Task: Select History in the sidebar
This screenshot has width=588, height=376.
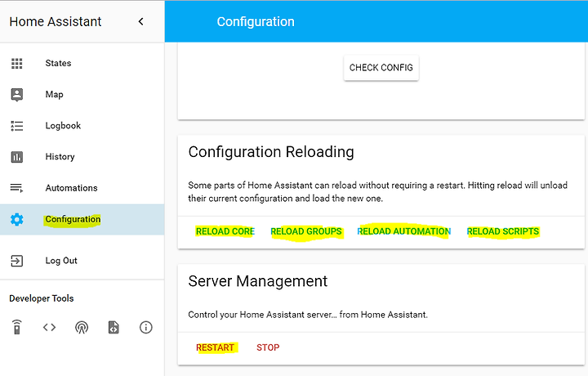Action: 60,156
